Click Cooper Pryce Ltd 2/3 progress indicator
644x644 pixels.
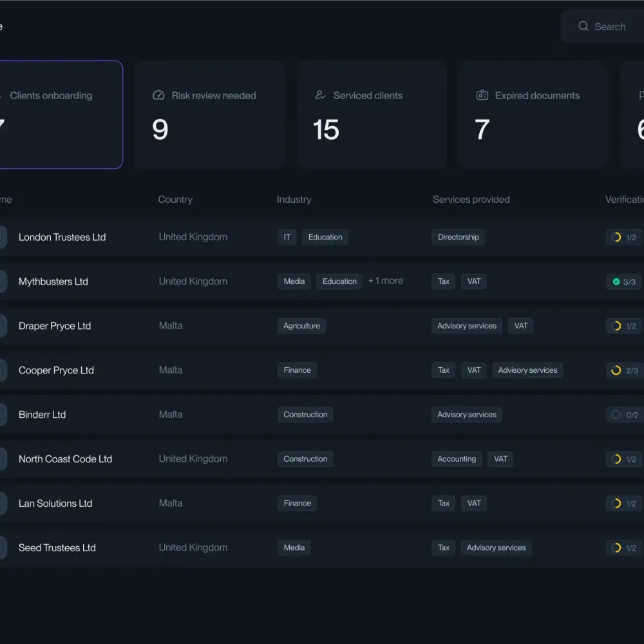point(623,370)
